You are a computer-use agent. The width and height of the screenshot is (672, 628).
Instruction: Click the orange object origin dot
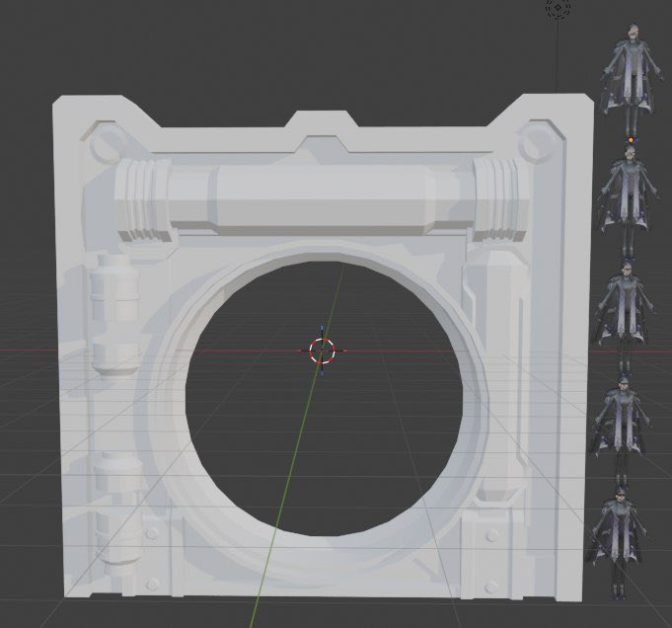631,140
